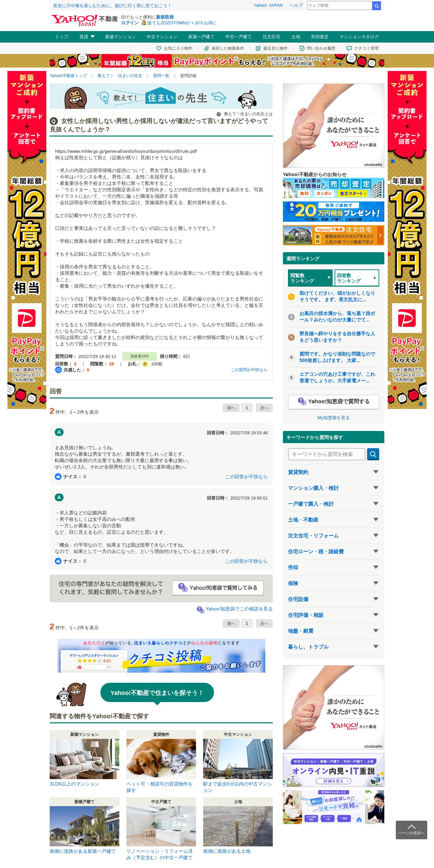Click the ページの先頭へ up arrow button
The width and height of the screenshot is (434, 868).
pos(411,830)
